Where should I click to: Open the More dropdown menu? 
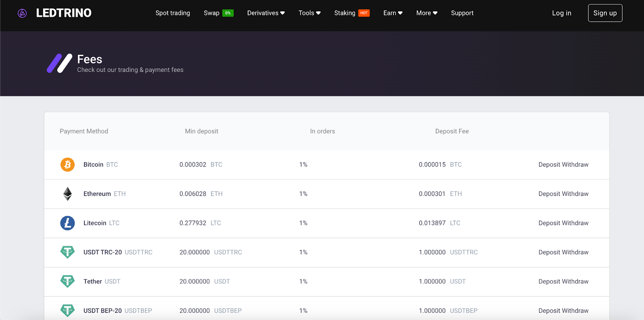[426, 13]
